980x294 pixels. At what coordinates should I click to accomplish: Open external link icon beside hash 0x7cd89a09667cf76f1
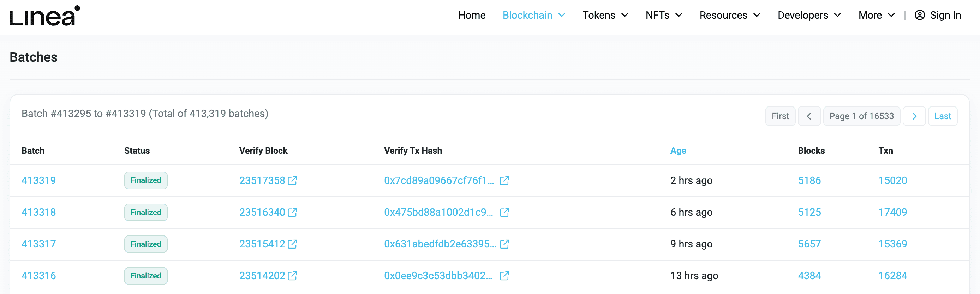(504, 181)
